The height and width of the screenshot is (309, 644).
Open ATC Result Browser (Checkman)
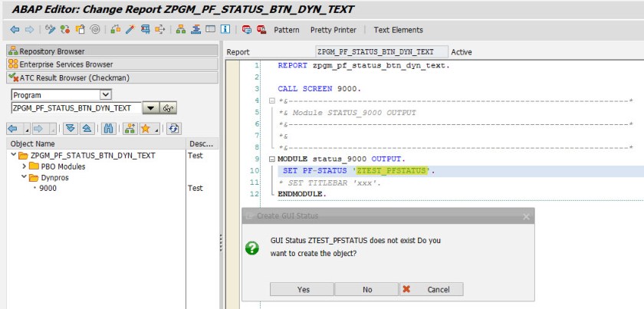pyautogui.click(x=112, y=77)
